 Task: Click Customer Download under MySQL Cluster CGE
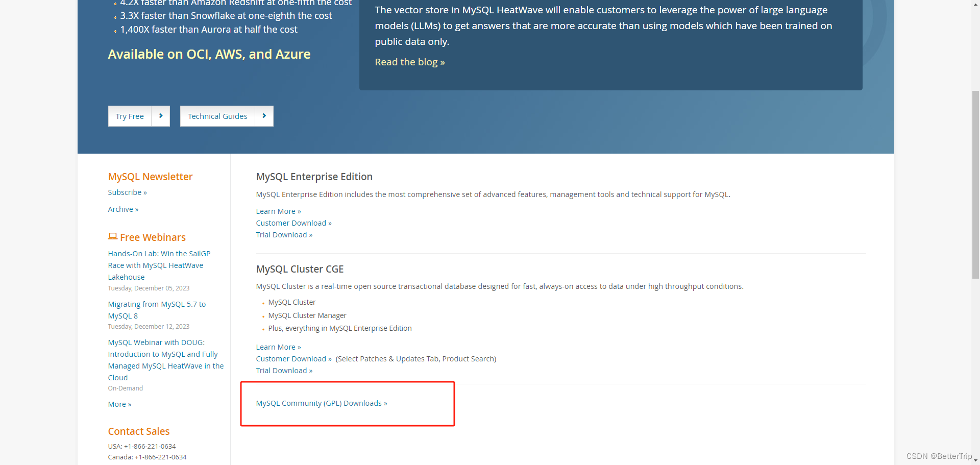(x=294, y=359)
